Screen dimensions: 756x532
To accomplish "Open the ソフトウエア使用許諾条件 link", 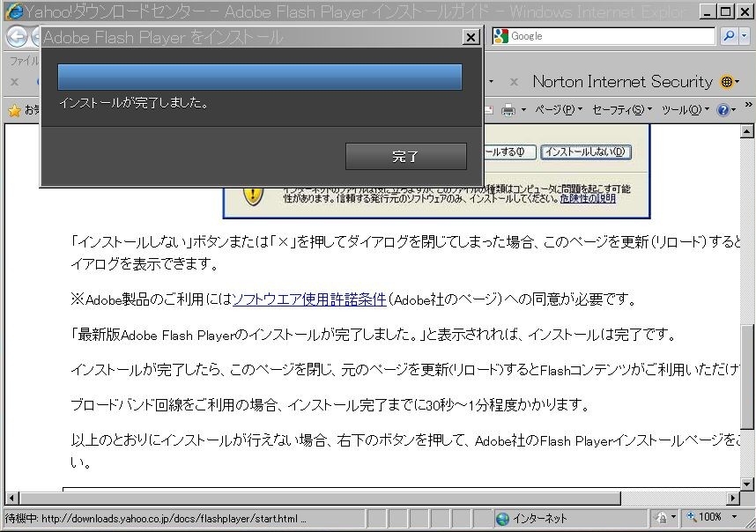I will pyautogui.click(x=309, y=299).
